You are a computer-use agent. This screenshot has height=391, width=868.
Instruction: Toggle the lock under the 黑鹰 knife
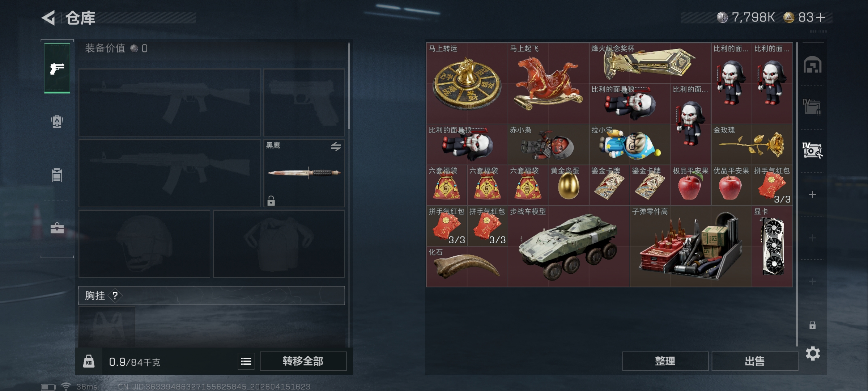pyautogui.click(x=271, y=201)
